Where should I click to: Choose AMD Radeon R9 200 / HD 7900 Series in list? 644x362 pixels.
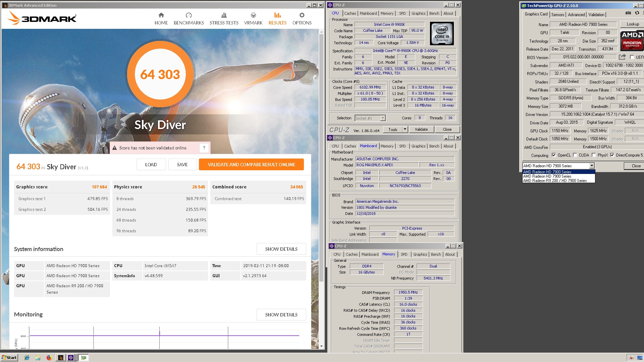tap(558, 181)
